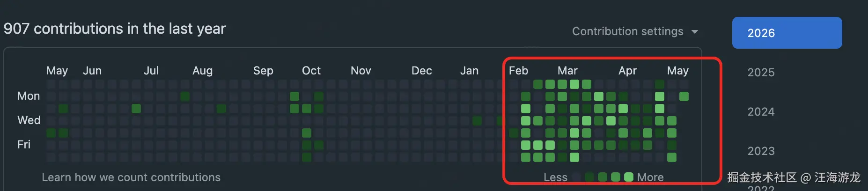Click first bright green Tuesday cell in February
The width and height of the screenshot is (868, 191).
(x=526, y=109)
